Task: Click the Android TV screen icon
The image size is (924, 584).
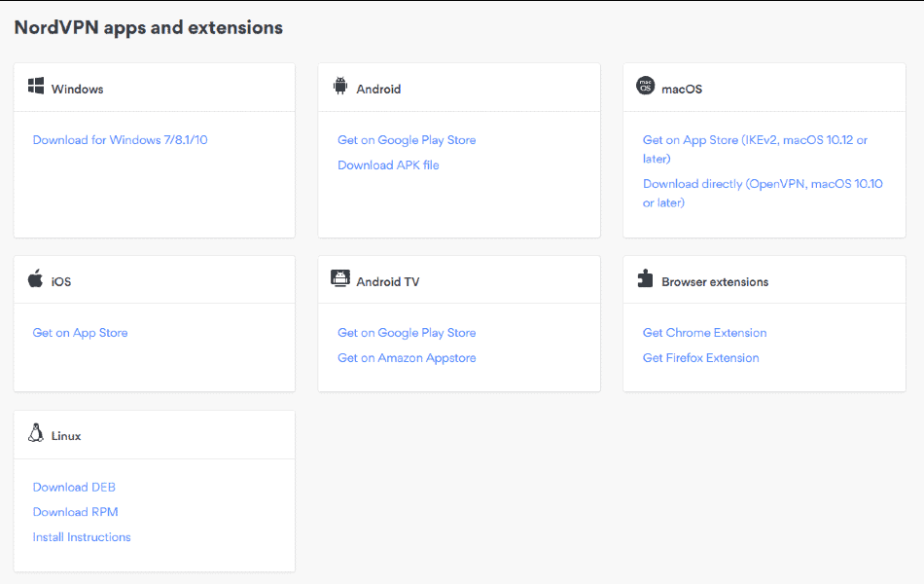Action: (x=340, y=277)
